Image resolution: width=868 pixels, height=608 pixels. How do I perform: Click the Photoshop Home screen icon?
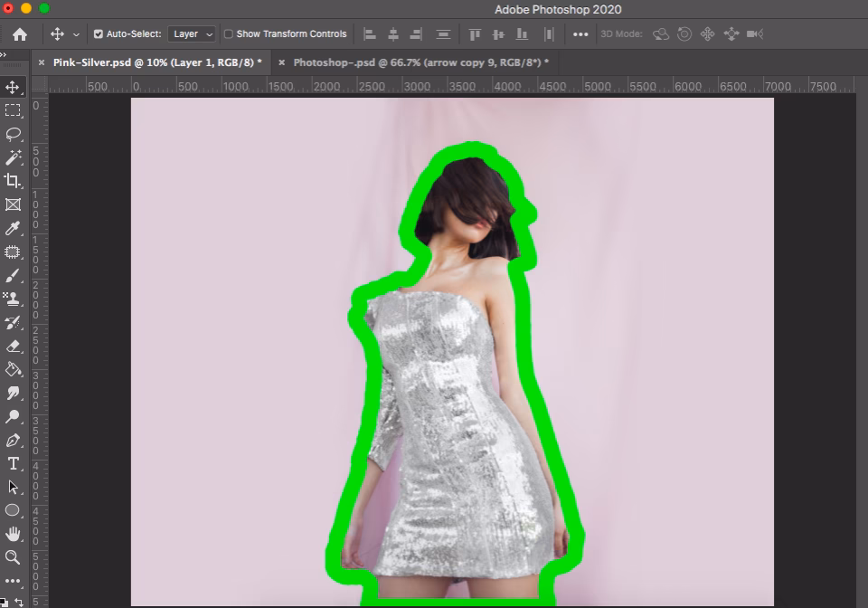tap(20, 33)
